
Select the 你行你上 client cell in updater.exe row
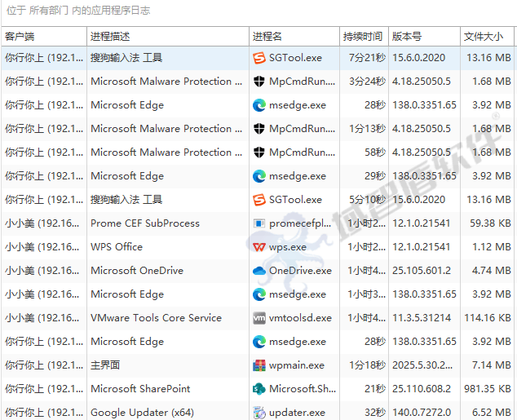44,413
